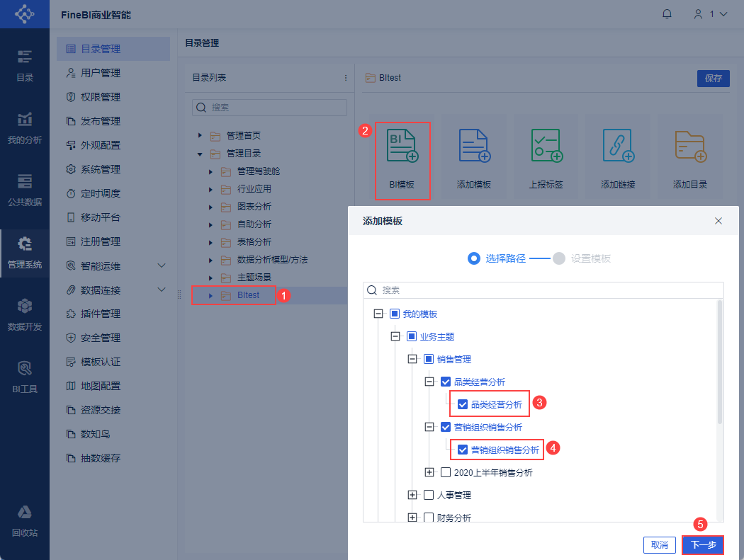The width and height of the screenshot is (744, 560).
Task: Select 发布管理 menu item
Action: [x=113, y=121]
